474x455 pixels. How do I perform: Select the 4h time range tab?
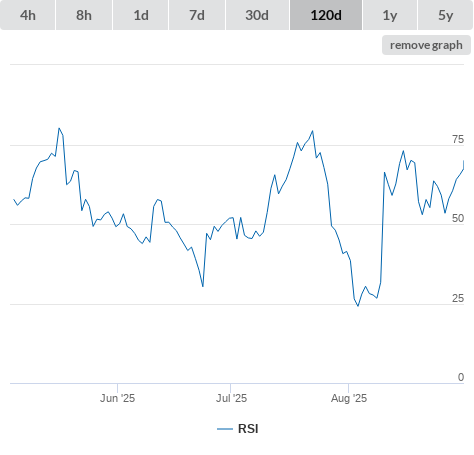(x=28, y=15)
